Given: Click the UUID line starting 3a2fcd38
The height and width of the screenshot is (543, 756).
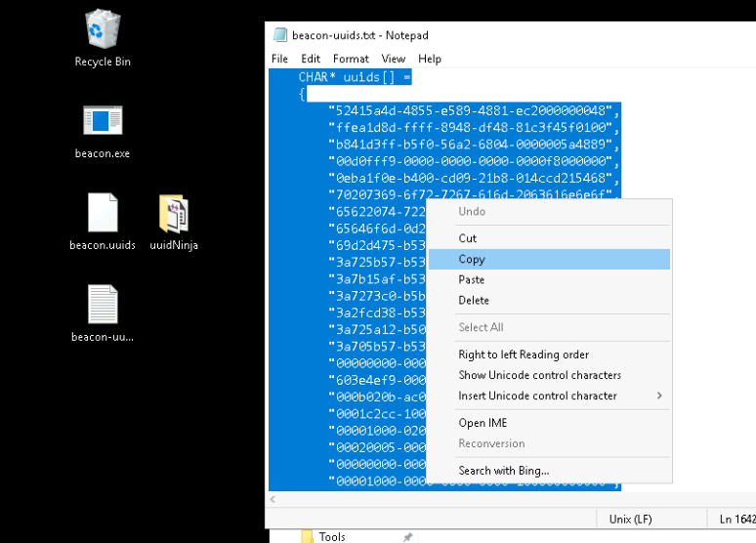Looking at the screenshot, I should click(377, 313).
